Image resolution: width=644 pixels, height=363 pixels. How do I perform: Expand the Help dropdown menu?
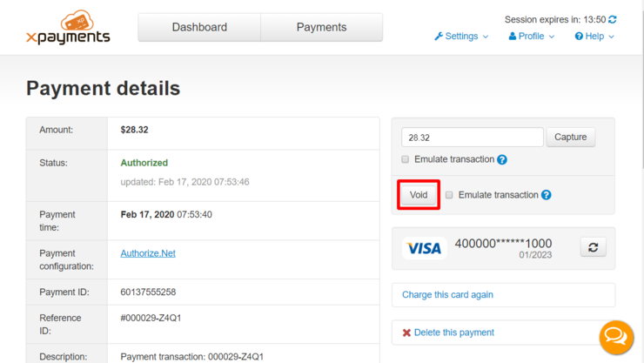594,37
